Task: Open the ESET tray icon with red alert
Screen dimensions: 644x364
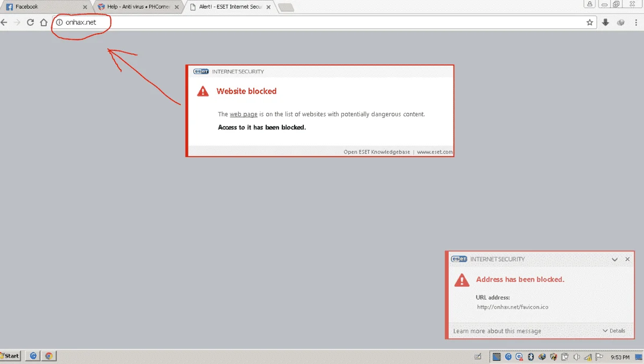Action: coord(519,356)
